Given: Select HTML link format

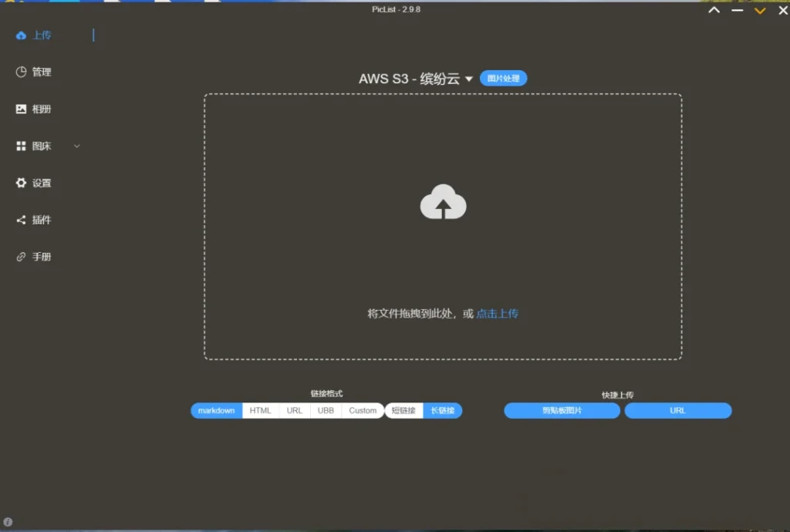Looking at the screenshot, I should tap(261, 411).
